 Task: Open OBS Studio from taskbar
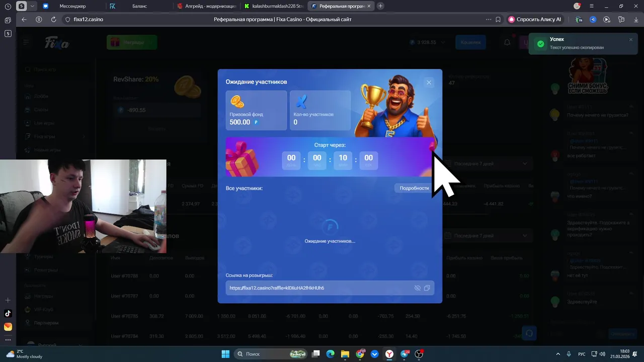419,354
